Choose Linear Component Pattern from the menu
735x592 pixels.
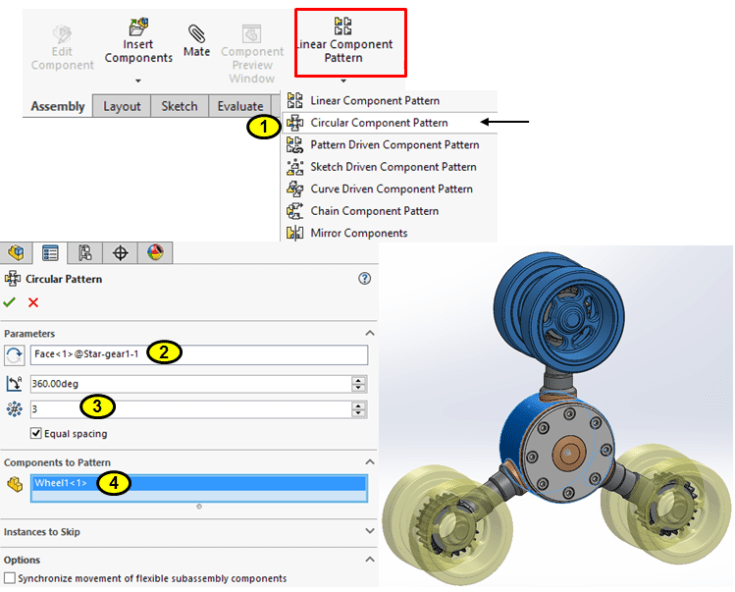coord(390,101)
